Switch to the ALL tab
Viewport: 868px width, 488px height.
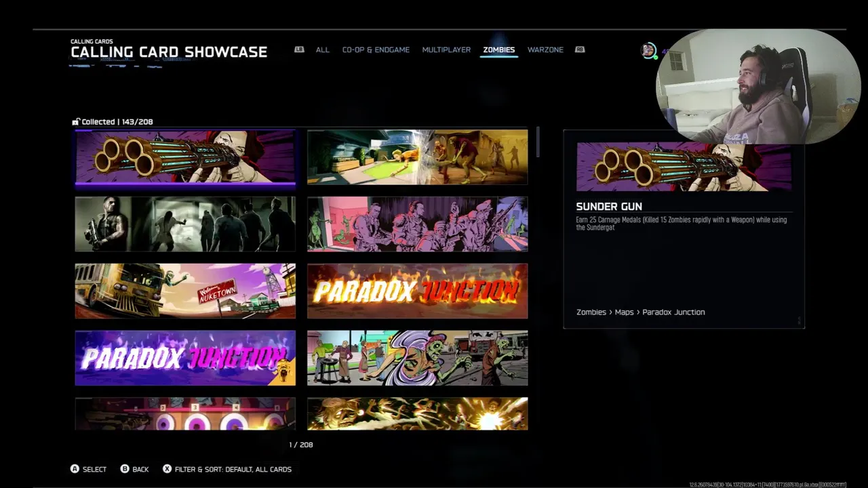pyautogui.click(x=322, y=49)
